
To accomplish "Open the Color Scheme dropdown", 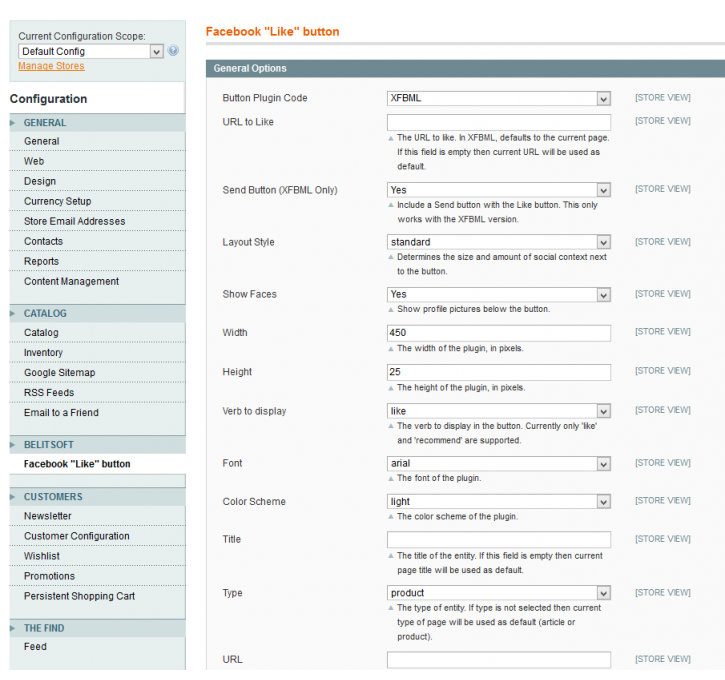I will [498, 502].
